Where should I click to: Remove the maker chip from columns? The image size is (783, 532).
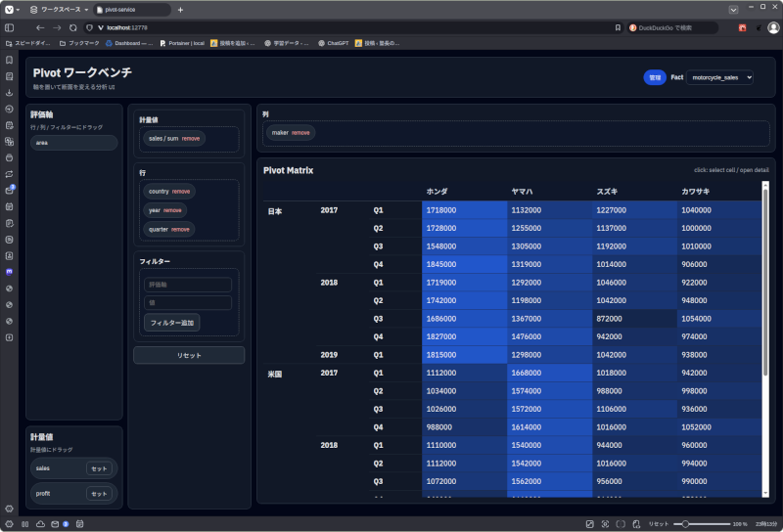(x=300, y=132)
